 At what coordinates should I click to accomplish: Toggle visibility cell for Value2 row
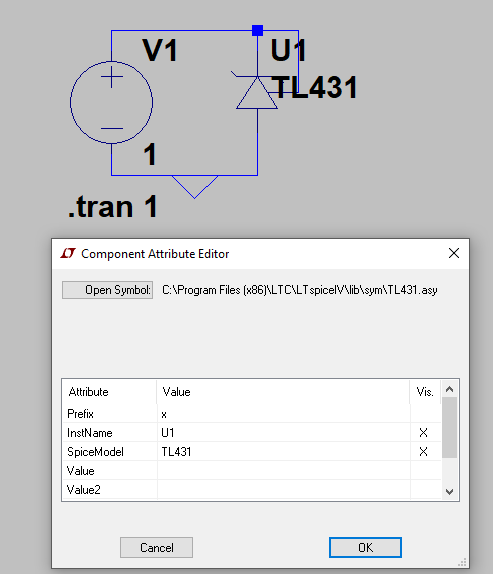tap(425, 489)
